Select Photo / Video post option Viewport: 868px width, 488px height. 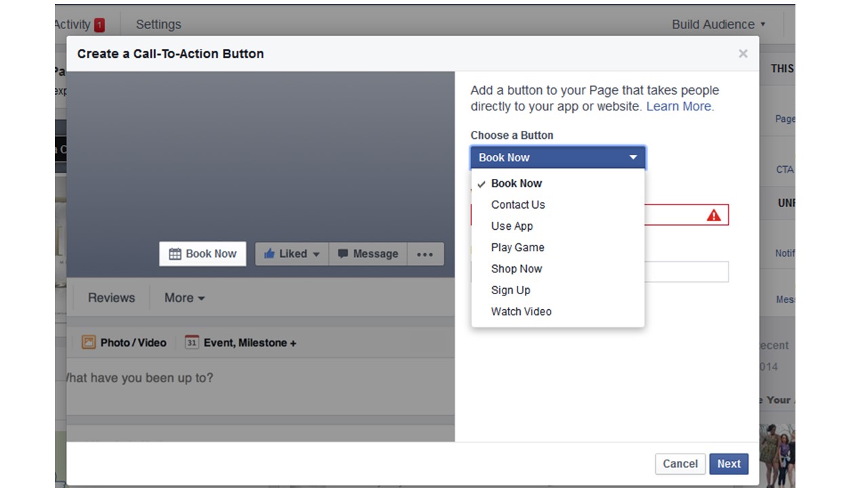[x=124, y=342]
